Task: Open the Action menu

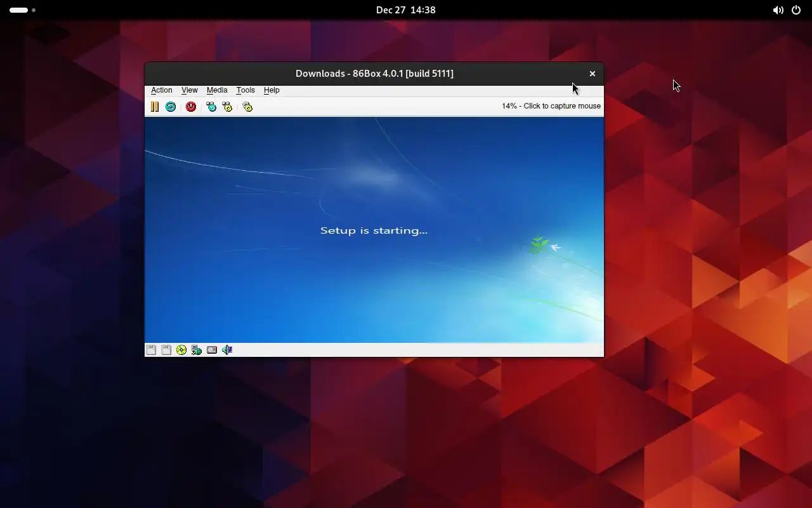Action: coord(161,90)
